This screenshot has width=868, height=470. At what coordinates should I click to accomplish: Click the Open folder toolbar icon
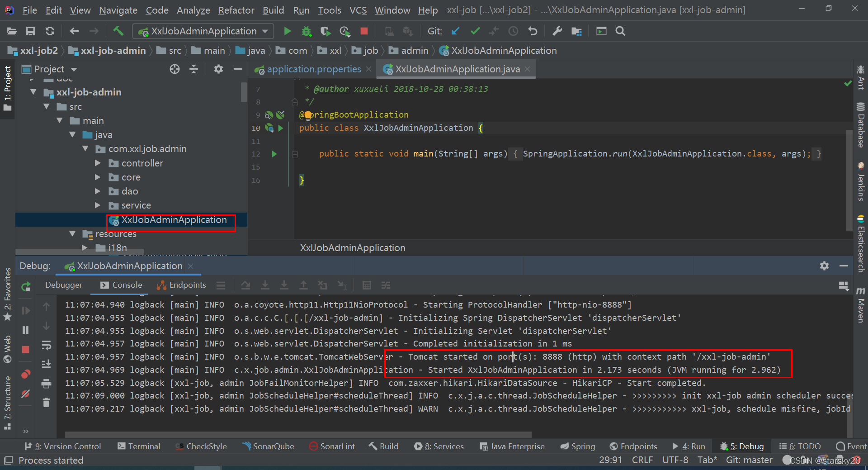tap(12, 31)
